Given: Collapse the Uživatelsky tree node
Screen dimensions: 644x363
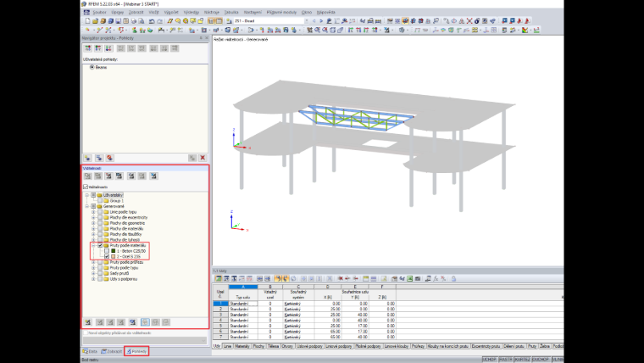Looking at the screenshot, I should [86, 195].
